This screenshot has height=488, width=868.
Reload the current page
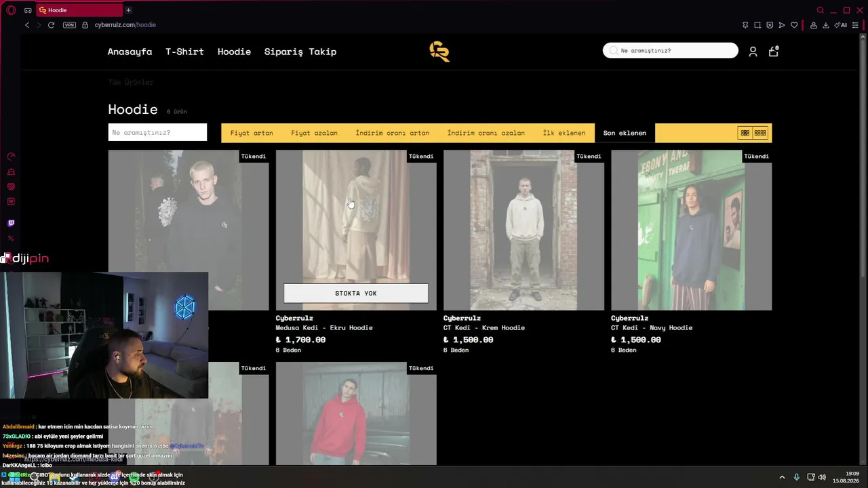pos(51,25)
